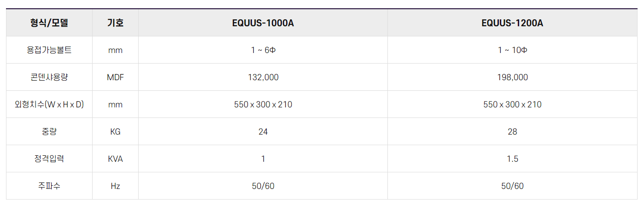Click the 정격입력 row label
This screenshot has height=206, width=644.
click(x=49, y=159)
